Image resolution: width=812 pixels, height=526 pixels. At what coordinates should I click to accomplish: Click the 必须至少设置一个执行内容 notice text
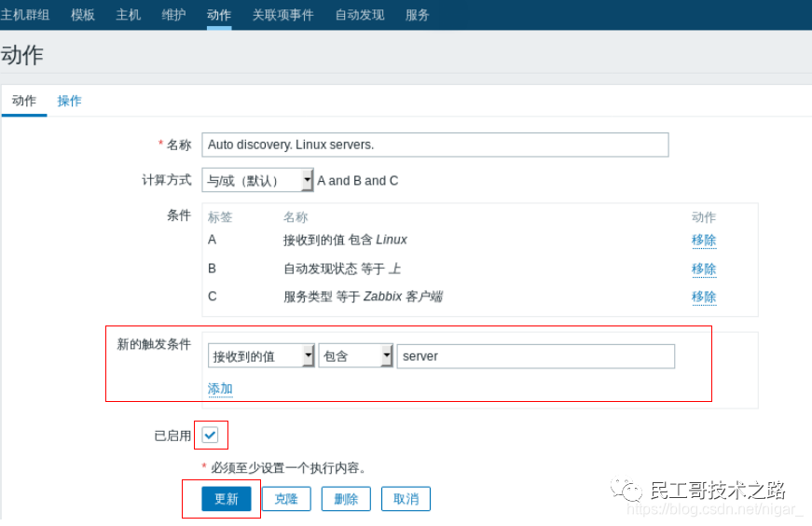(x=289, y=468)
